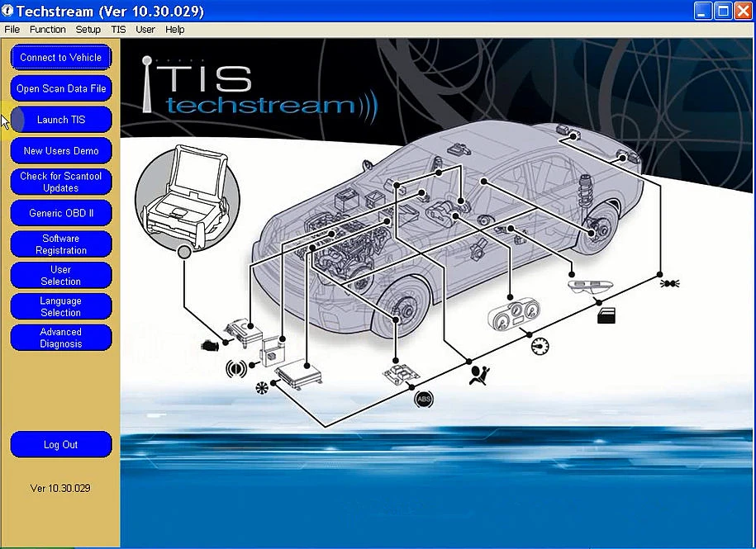Open the Function menu
Image resolution: width=756 pixels, height=549 pixels.
48,30
